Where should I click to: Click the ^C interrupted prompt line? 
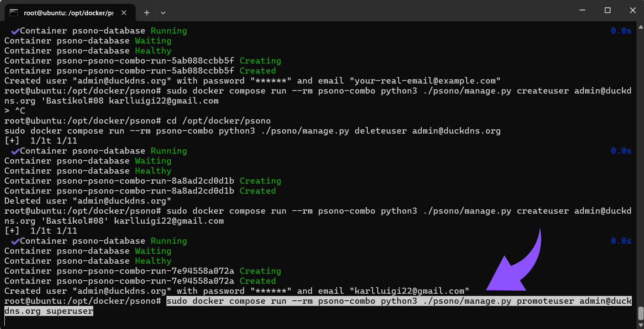click(x=15, y=111)
